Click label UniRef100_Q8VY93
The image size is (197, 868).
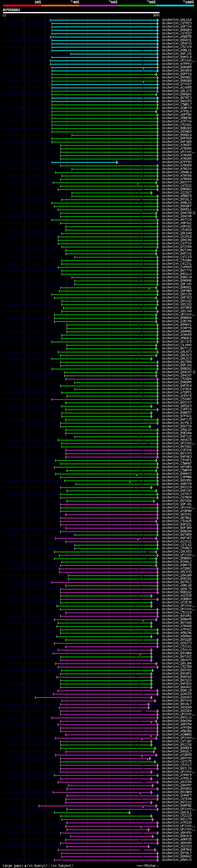pyautogui.click(x=177, y=758)
